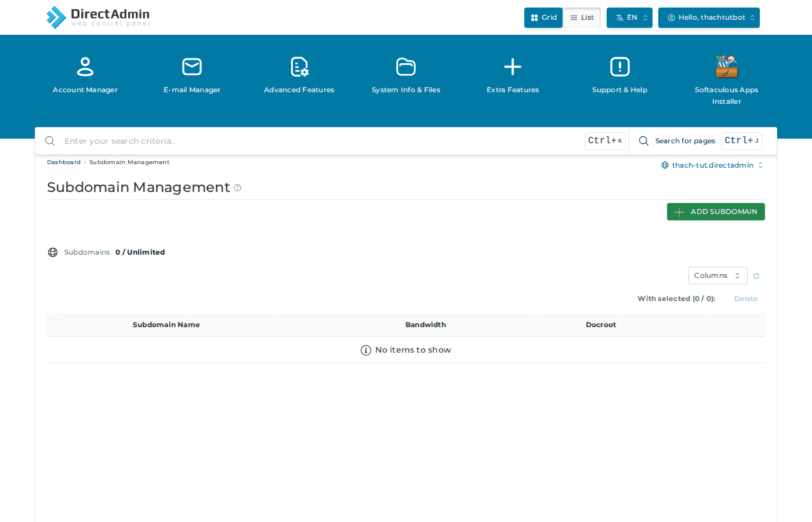Toggle the select-all checkbox in the table header

click(58, 325)
